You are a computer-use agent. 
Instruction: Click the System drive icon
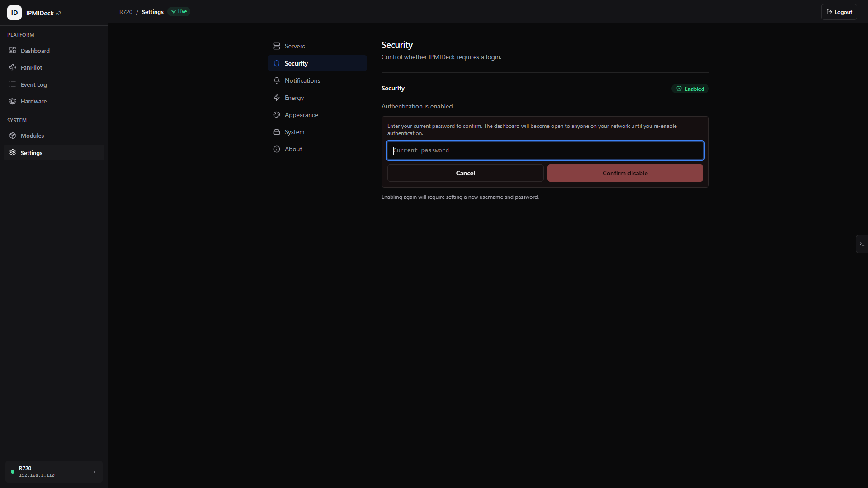[277, 132]
